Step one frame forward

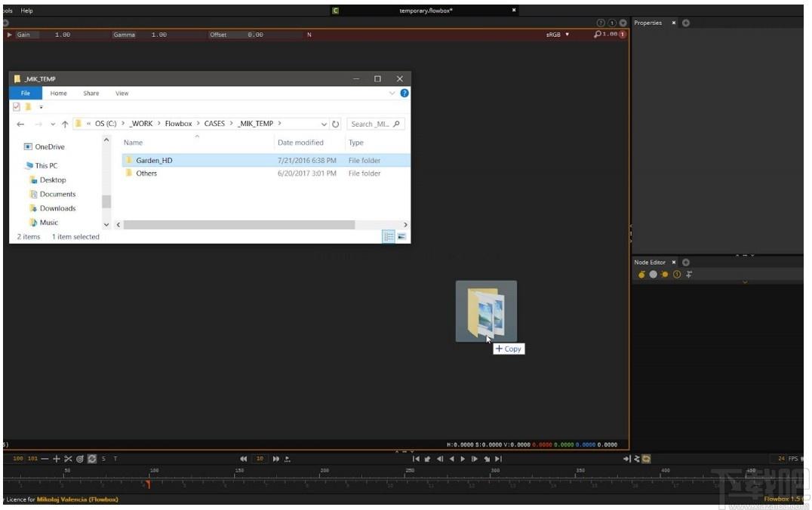(x=475, y=459)
